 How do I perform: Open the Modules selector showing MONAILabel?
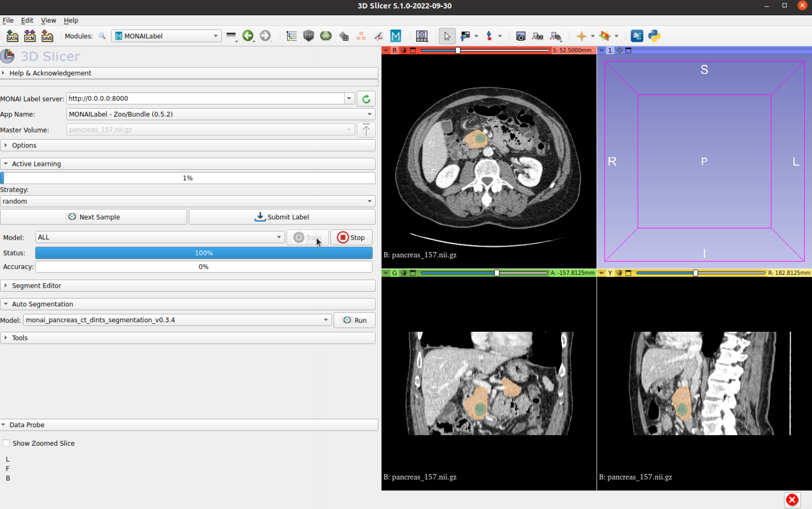(166, 36)
